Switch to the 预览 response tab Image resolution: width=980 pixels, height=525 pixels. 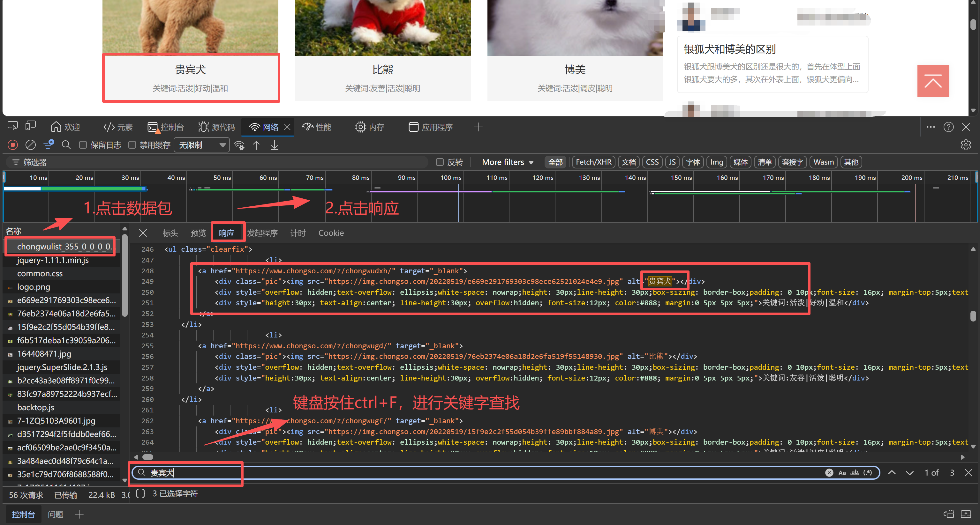pos(198,233)
